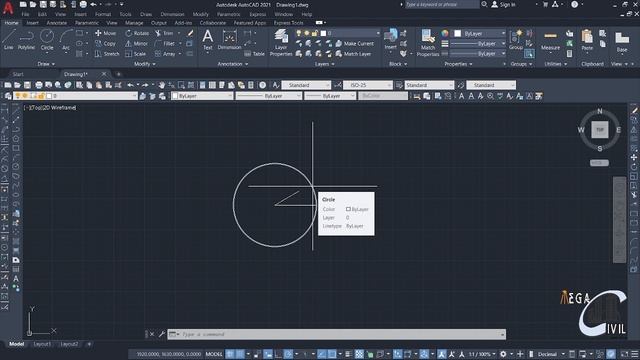Toggle polar tracking in status bar
Screen dimensions: 640x360
click(x=288, y=354)
